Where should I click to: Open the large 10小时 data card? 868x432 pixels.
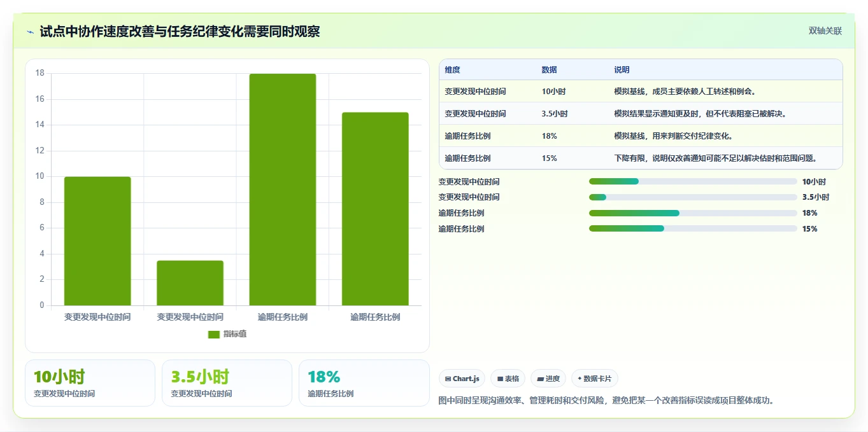click(x=90, y=383)
